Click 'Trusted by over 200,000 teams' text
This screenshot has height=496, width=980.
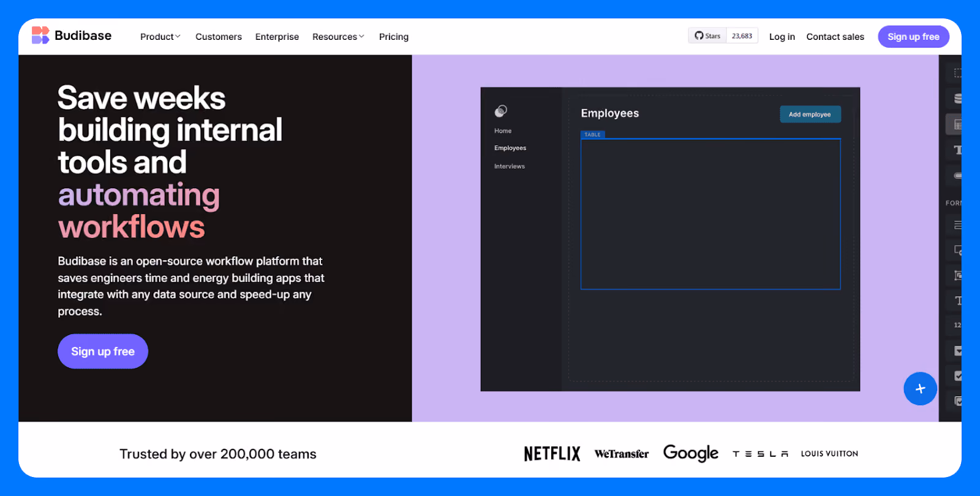click(x=218, y=454)
